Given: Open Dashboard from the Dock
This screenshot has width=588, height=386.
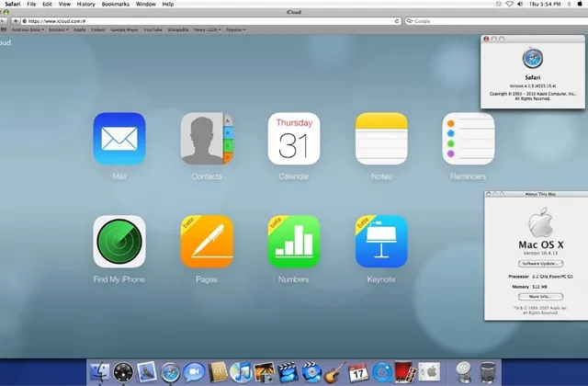Looking at the screenshot, I should pyautogui.click(x=123, y=372).
